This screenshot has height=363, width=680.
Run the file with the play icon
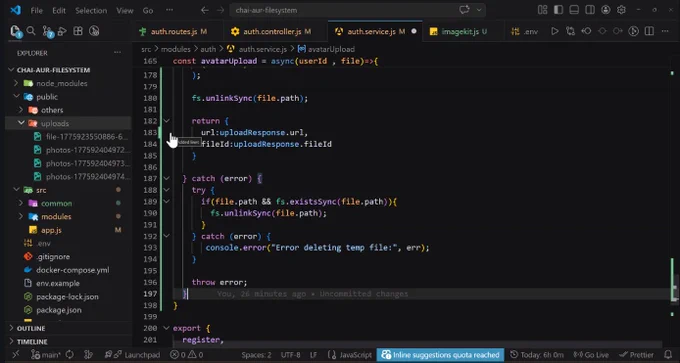click(x=554, y=31)
